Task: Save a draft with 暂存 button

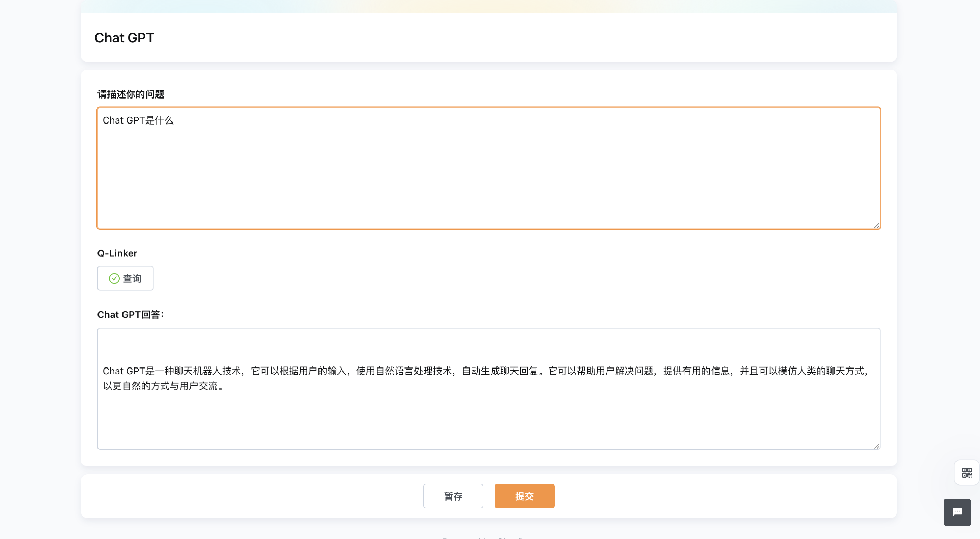Action: (x=453, y=496)
